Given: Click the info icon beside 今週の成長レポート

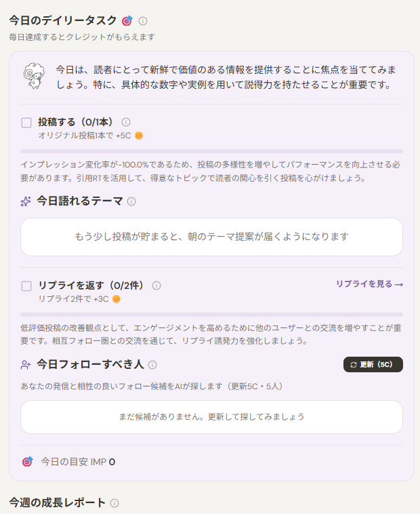Looking at the screenshot, I should (114, 503).
